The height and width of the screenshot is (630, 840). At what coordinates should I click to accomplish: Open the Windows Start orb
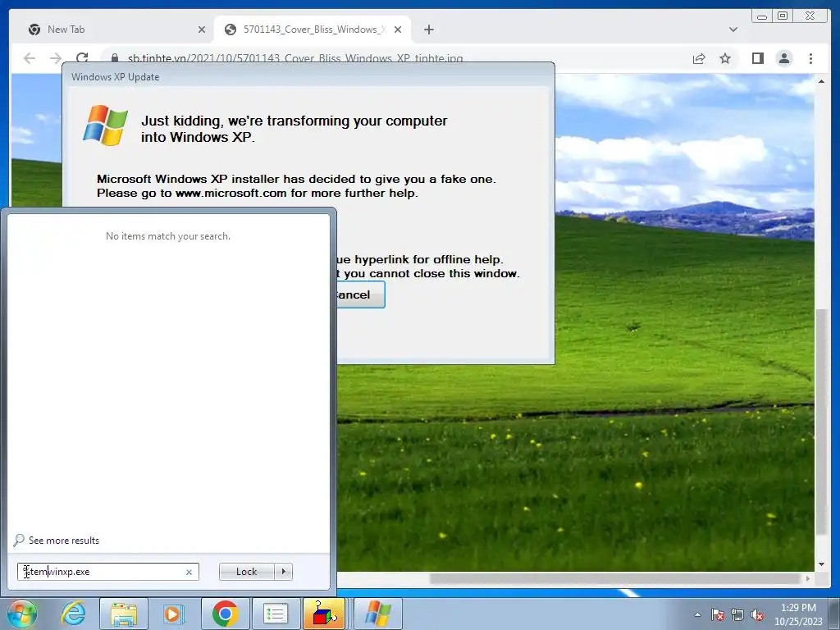tap(21, 614)
